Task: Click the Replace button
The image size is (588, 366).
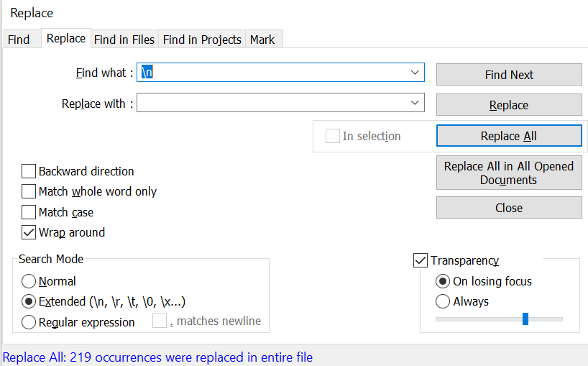Action: [x=509, y=105]
